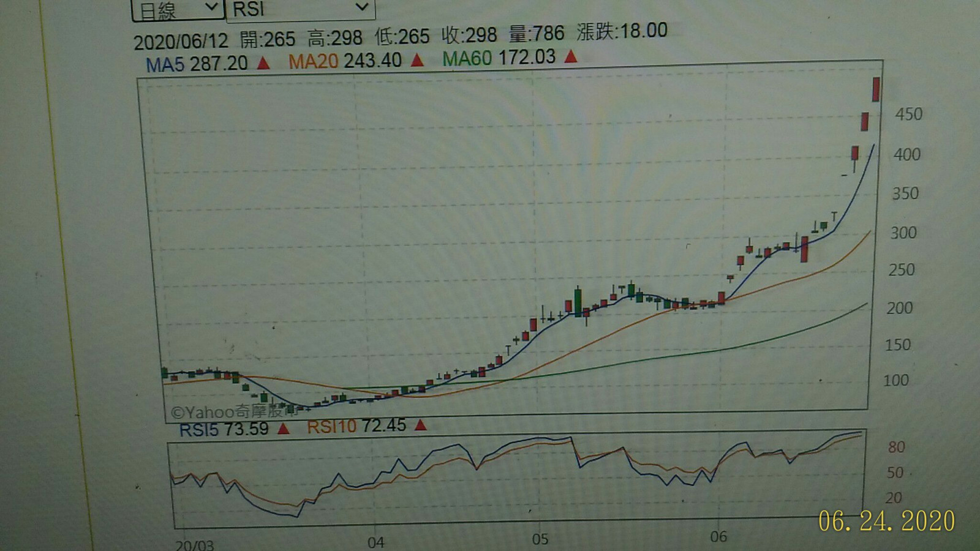980x551 pixels.
Task: Click the 200 price axis label
Action: 899,308
